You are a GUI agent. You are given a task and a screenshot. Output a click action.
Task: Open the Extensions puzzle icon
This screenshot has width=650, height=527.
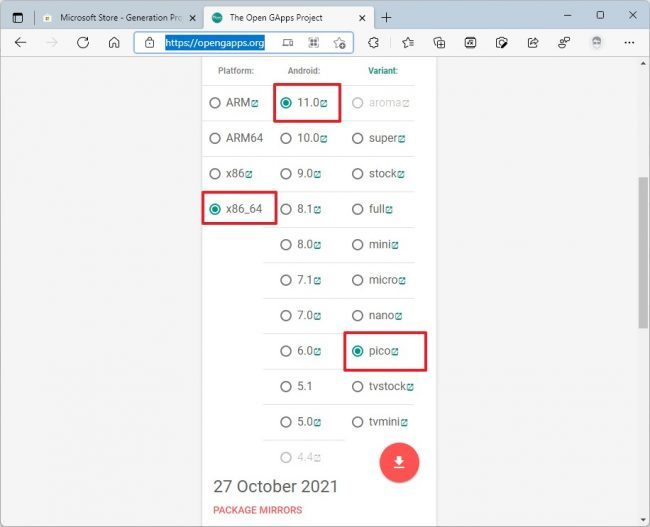(374, 42)
